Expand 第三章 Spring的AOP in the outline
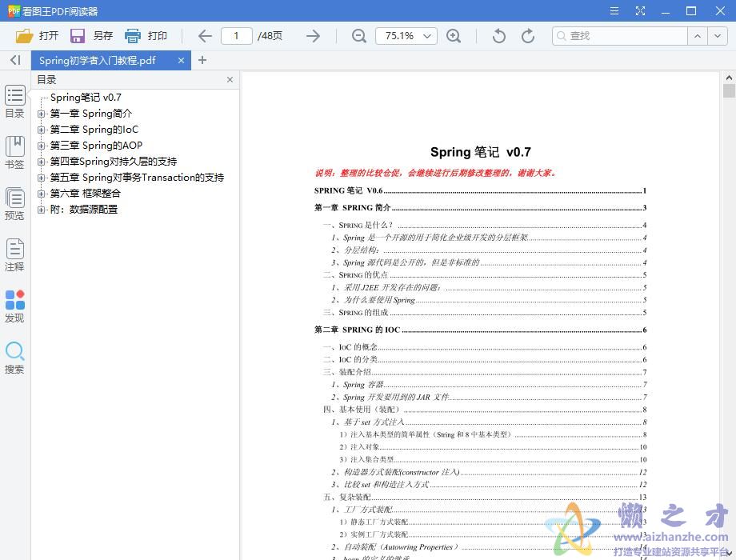Viewport: 736px width, 560px height. tap(42, 146)
